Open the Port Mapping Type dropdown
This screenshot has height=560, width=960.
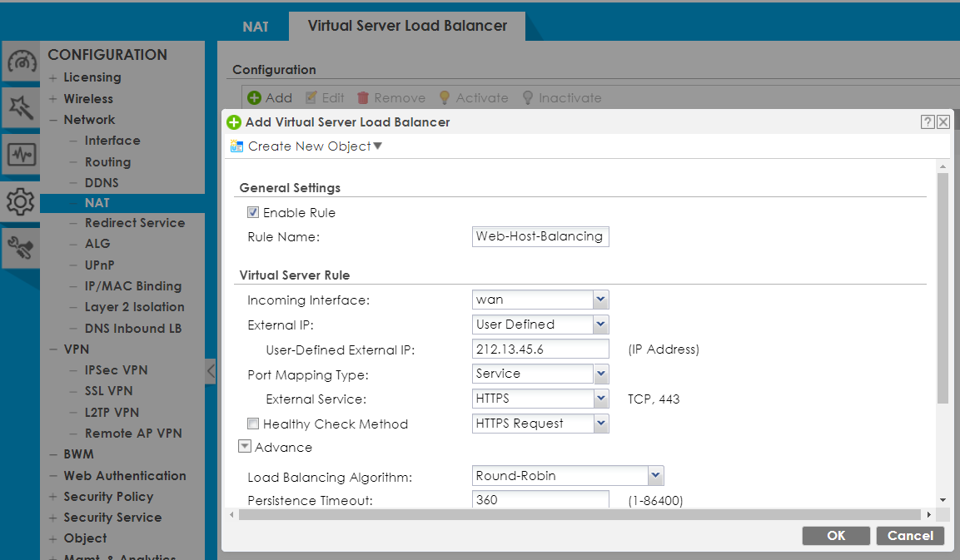point(600,374)
